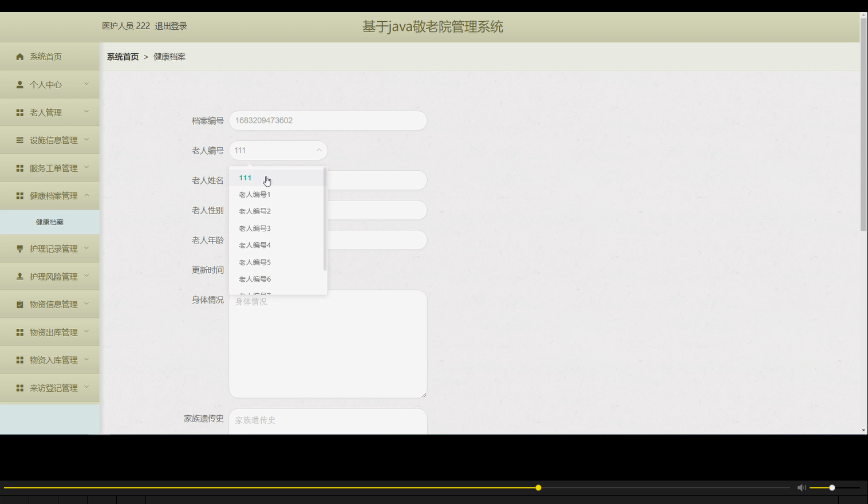Open the 物资入库管理 menu item
The height and width of the screenshot is (504, 868).
pyautogui.click(x=50, y=360)
